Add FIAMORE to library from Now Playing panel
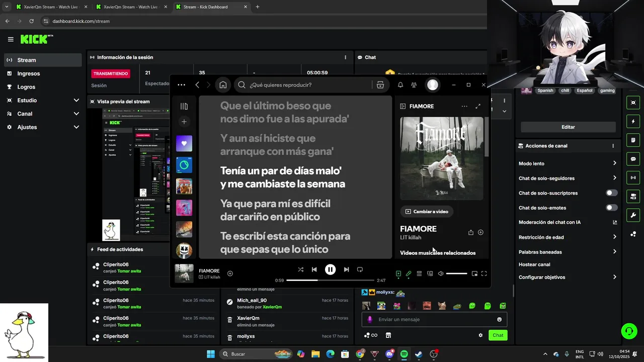The image size is (644, 362). click(480, 232)
